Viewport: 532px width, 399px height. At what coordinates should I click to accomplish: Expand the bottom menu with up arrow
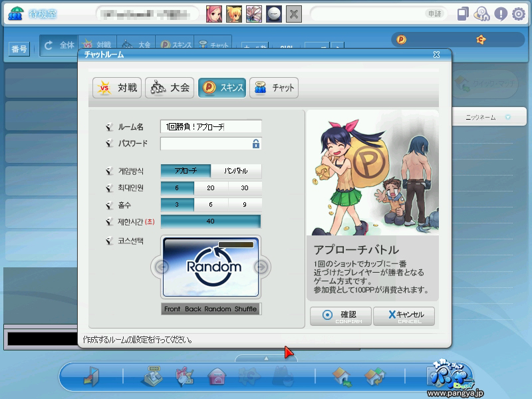[267, 358]
